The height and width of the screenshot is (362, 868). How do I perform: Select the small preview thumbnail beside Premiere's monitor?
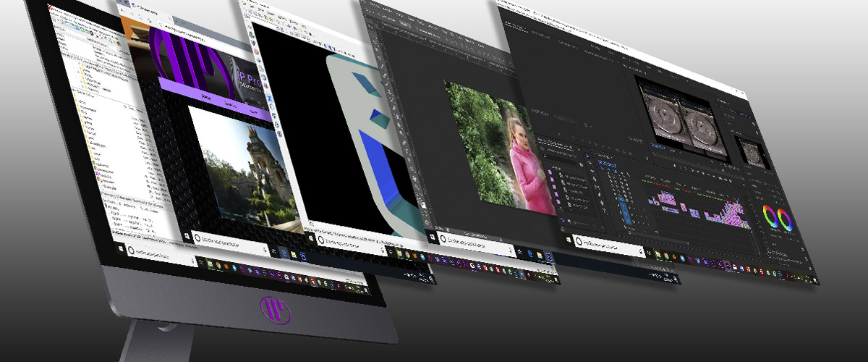753,152
